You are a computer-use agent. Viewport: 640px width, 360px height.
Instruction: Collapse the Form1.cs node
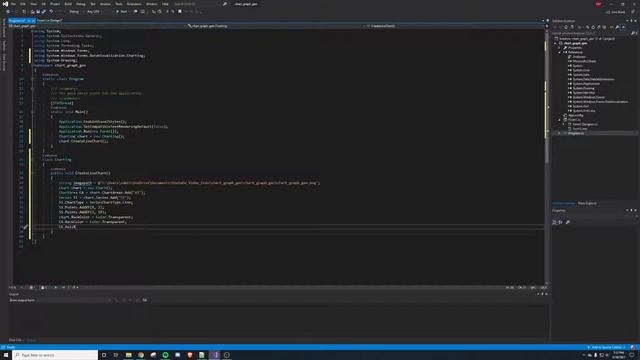560,120
